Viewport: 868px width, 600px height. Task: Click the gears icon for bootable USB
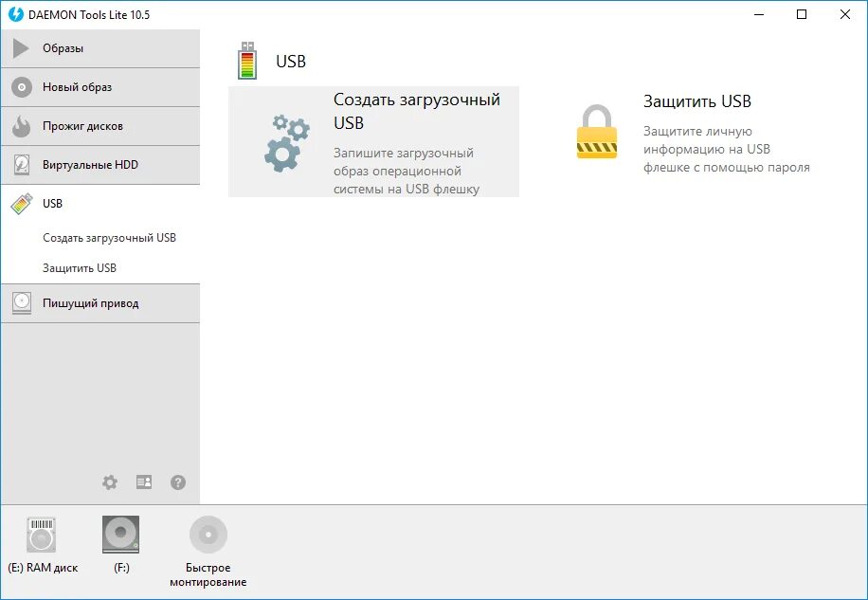click(x=286, y=143)
